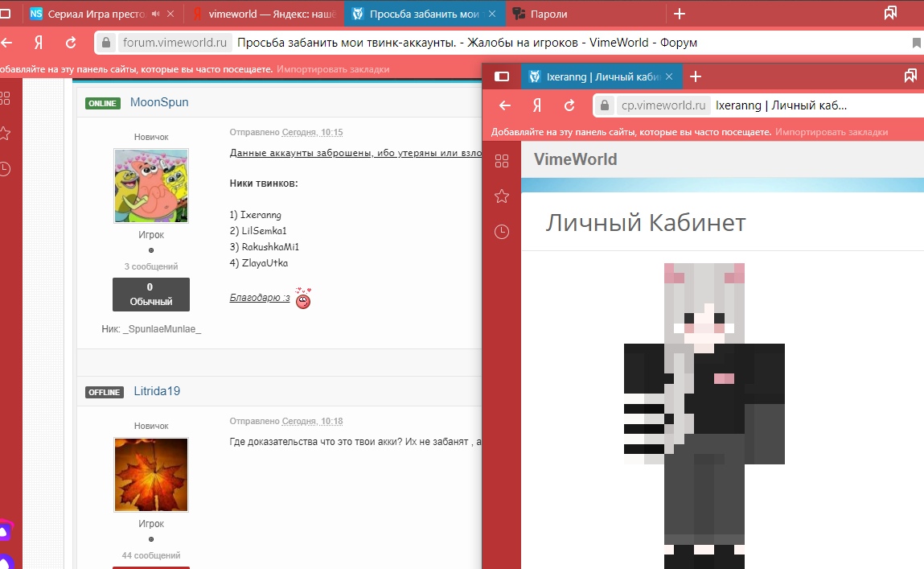This screenshot has height=569, width=924.
Task: Open favorites star in cabinet window sidebar
Action: 502,196
